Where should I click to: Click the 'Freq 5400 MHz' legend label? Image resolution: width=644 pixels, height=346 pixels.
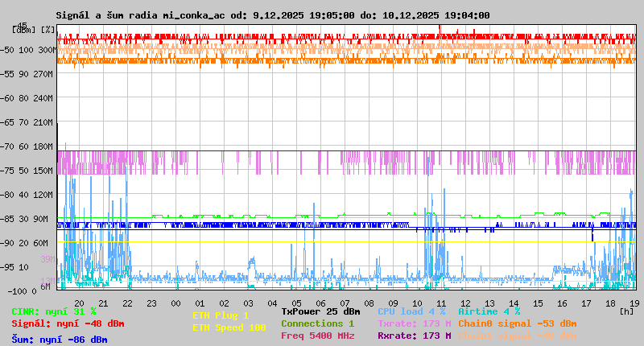tap(318, 336)
